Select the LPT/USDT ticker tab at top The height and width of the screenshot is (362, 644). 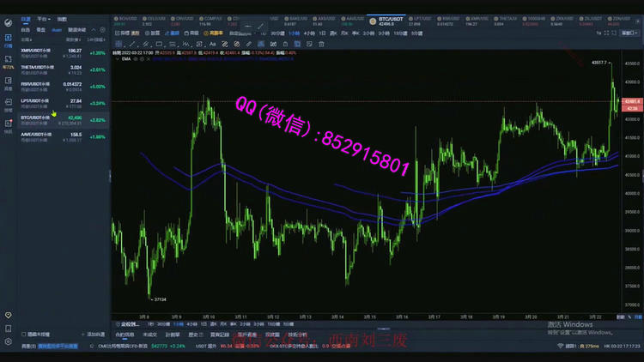point(422,18)
